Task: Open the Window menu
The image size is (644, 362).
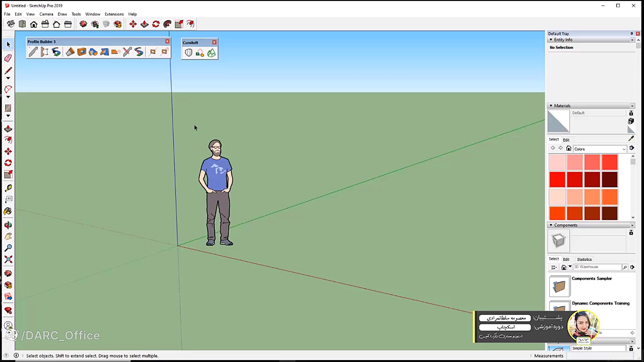Action: coord(93,14)
